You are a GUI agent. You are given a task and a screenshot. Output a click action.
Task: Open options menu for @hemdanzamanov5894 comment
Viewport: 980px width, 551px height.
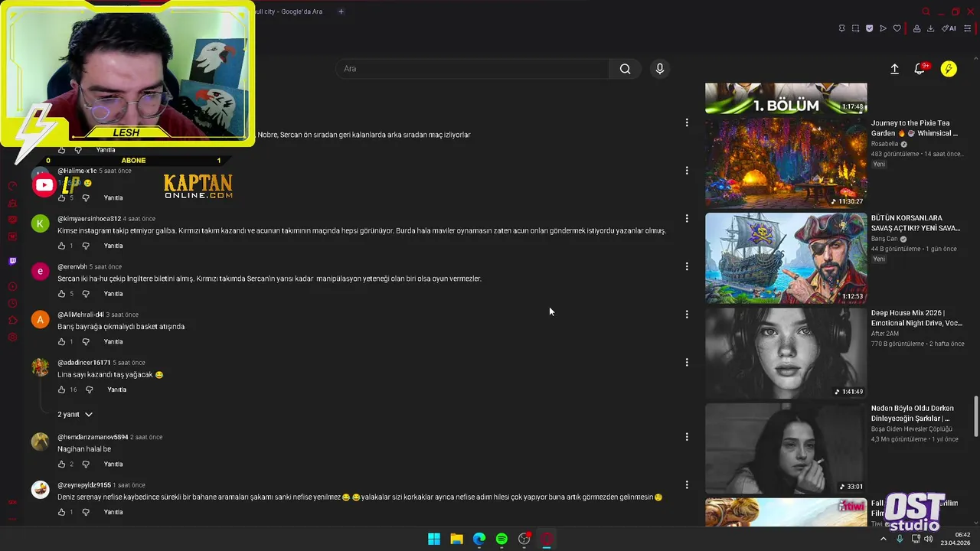pos(687,437)
